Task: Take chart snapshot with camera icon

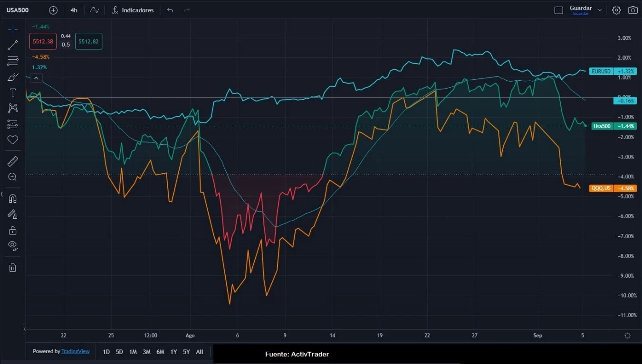Action: (632, 10)
